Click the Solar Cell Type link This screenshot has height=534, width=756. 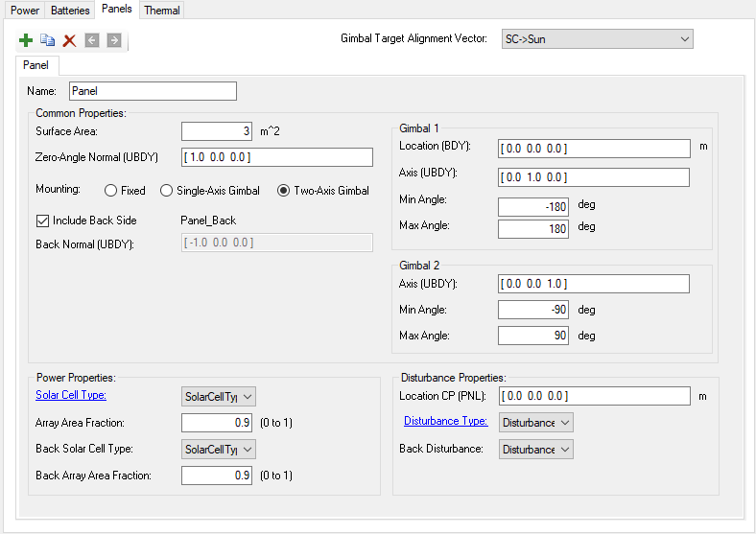point(71,395)
